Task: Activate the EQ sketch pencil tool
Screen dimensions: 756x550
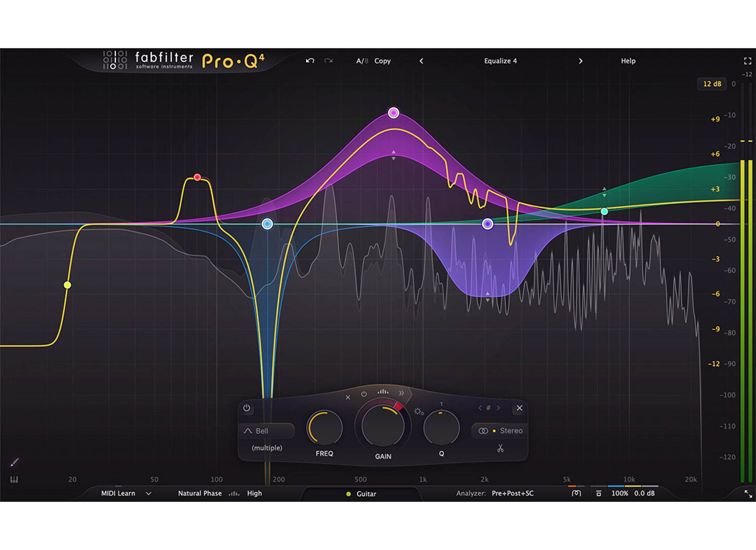Action: click(x=14, y=463)
